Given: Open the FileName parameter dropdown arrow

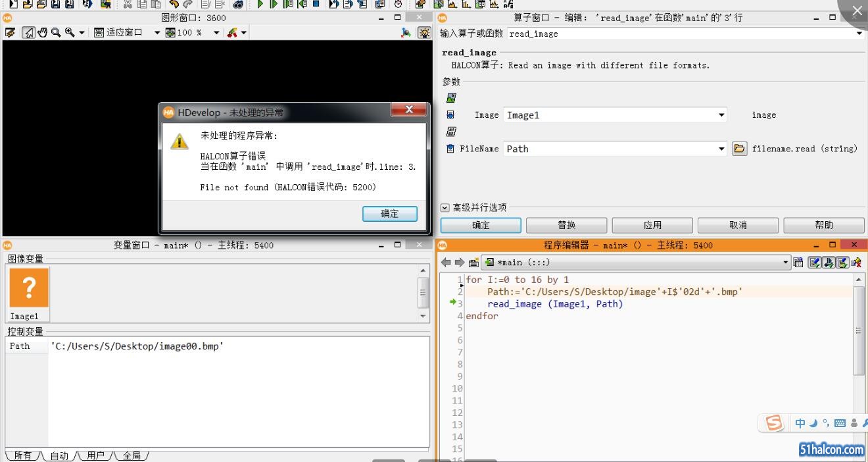Looking at the screenshot, I should point(721,149).
